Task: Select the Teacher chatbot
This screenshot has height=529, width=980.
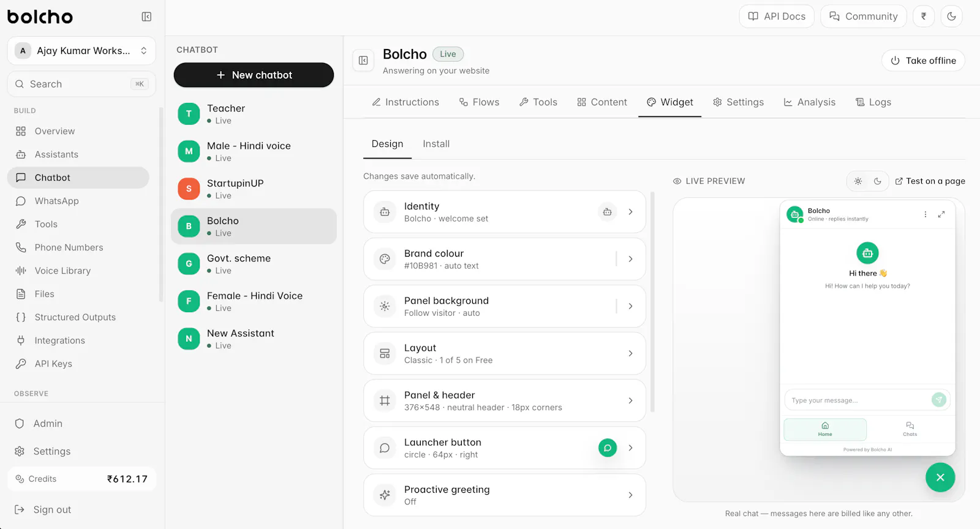Action: click(254, 114)
